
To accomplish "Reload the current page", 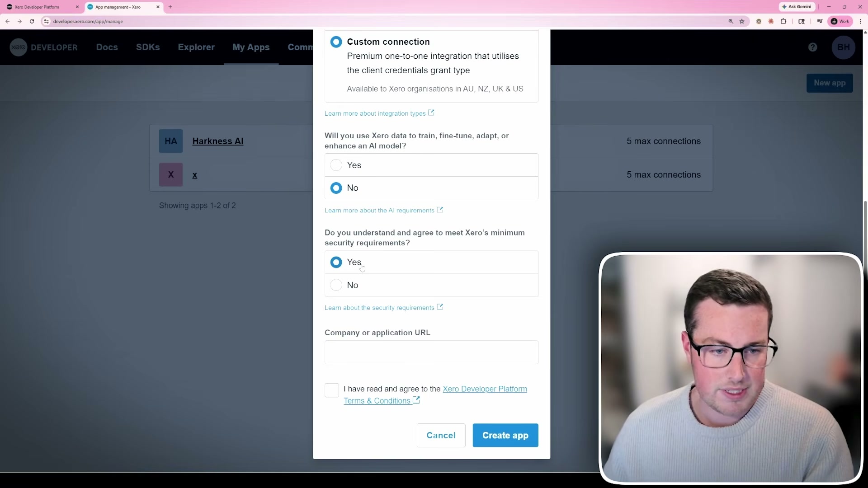I will point(32,21).
